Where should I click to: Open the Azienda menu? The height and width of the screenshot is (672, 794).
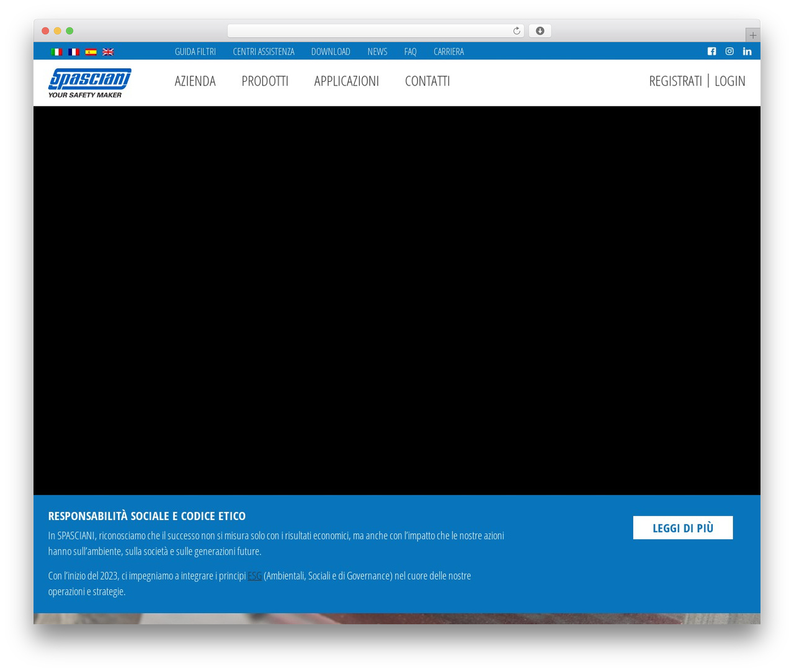point(195,81)
